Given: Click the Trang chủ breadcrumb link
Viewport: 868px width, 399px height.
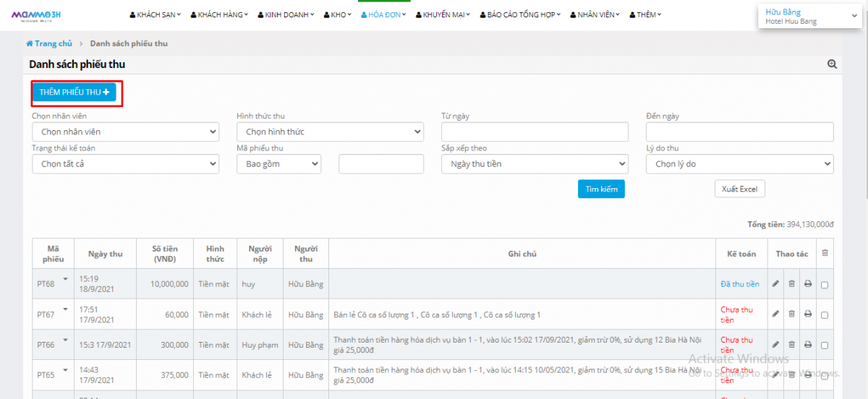Looking at the screenshot, I should click(x=49, y=44).
